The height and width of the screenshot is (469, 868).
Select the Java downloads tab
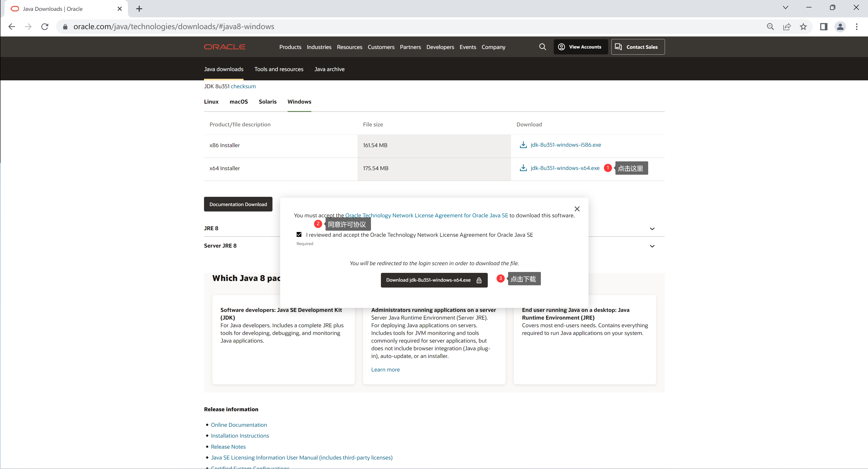[x=223, y=69]
